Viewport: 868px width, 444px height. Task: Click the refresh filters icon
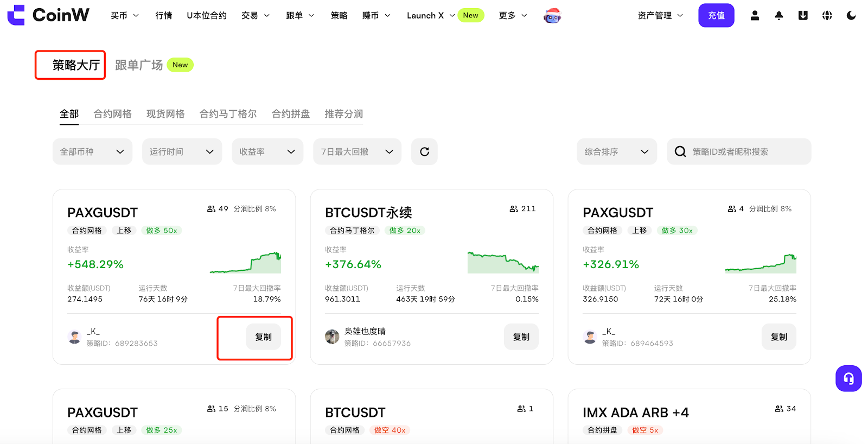pyautogui.click(x=424, y=151)
